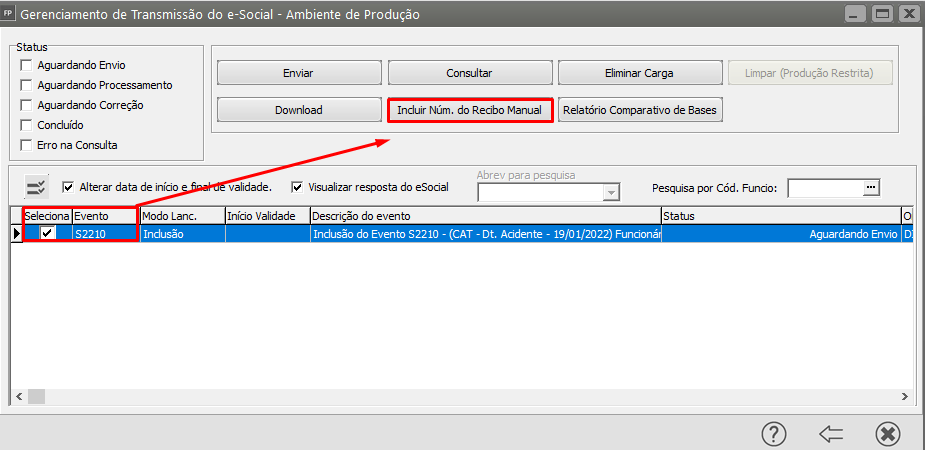Click the horizontal scrollbar right arrow

pos(903,396)
